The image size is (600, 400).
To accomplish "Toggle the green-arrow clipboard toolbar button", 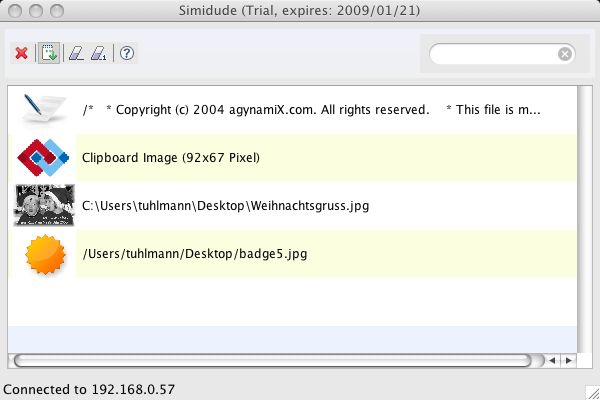I will coord(49,54).
